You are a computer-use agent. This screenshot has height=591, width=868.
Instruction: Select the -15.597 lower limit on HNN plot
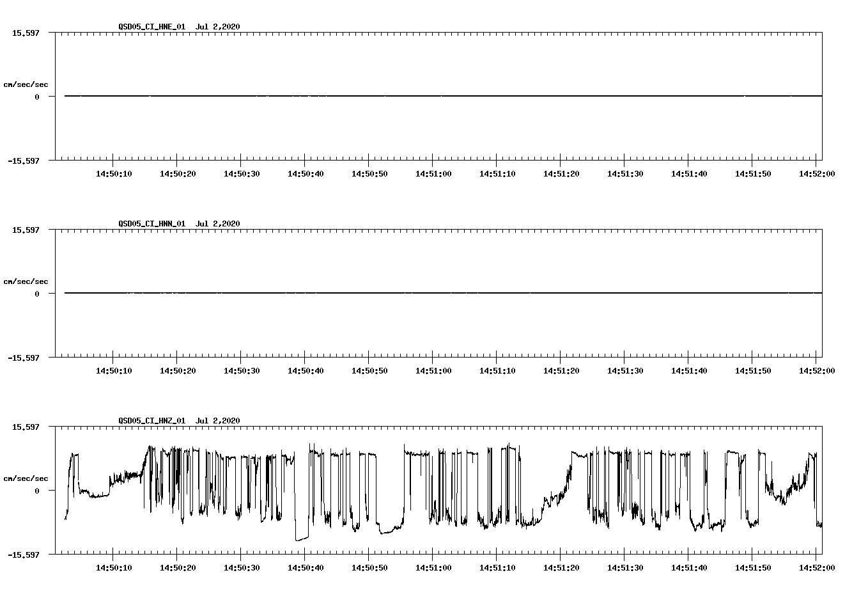click(x=23, y=358)
